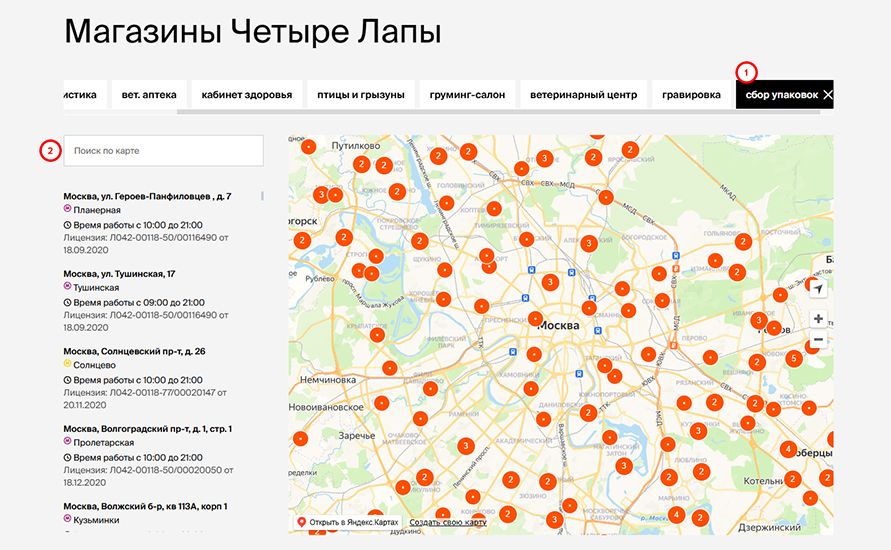Select the кабинет здоровья filter tab
Screen dimensions: 891x550
click(x=246, y=95)
